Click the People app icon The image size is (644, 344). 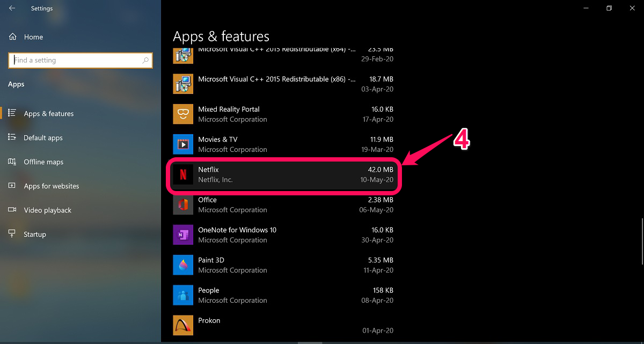coord(183,295)
